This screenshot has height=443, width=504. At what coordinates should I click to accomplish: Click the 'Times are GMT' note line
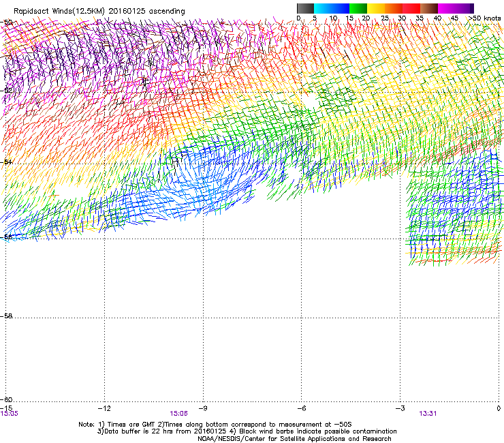pyautogui.click(x=215, y=425)
